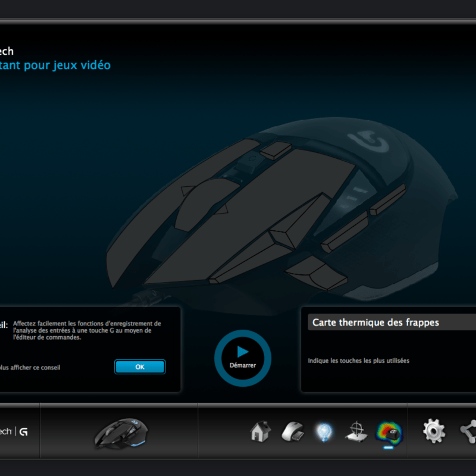This screenshot has height=476, width=476.
Task: Click the 'Indique les touches les plus utilisées' text
Action: click(359, 361)
